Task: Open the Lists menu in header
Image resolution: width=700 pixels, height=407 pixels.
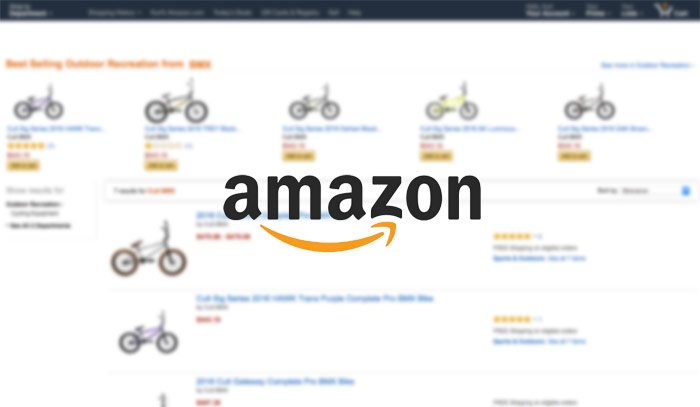Action: (631, 11)
